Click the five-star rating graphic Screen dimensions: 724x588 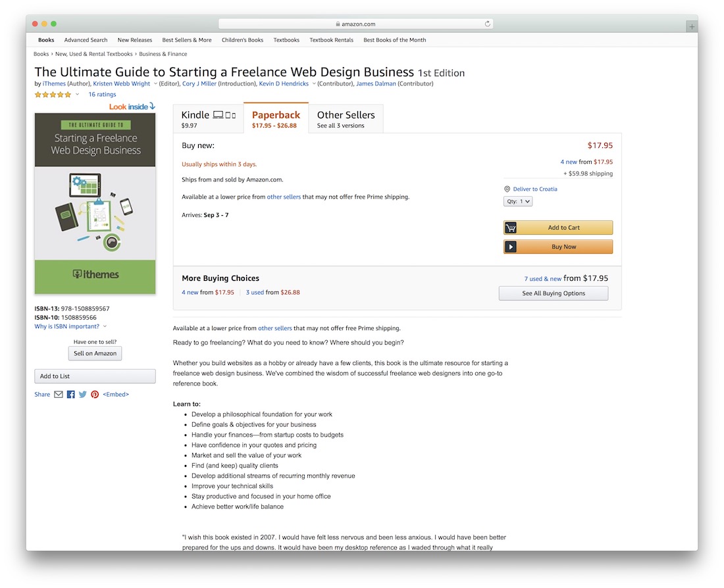point(53,95)
